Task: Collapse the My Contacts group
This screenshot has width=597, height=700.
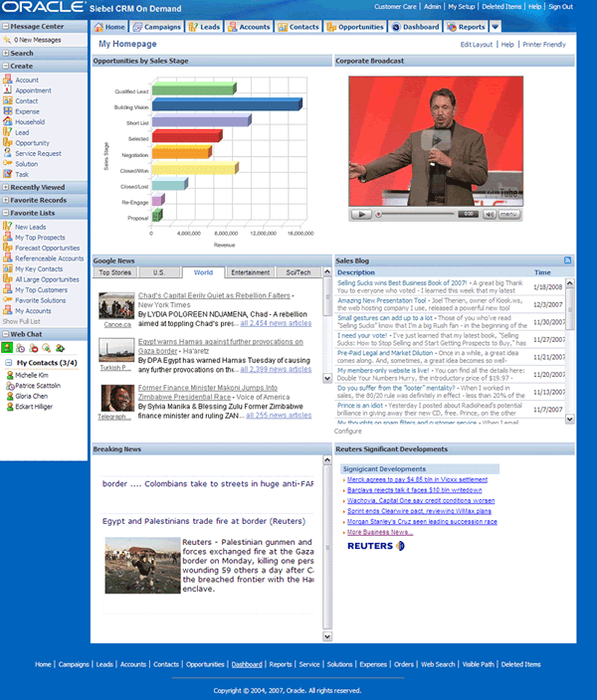Action: 8,363
